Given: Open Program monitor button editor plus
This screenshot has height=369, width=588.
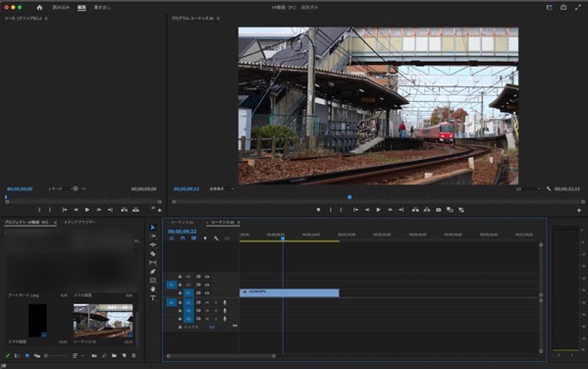Looking at the screenshot, I should 579,210.
